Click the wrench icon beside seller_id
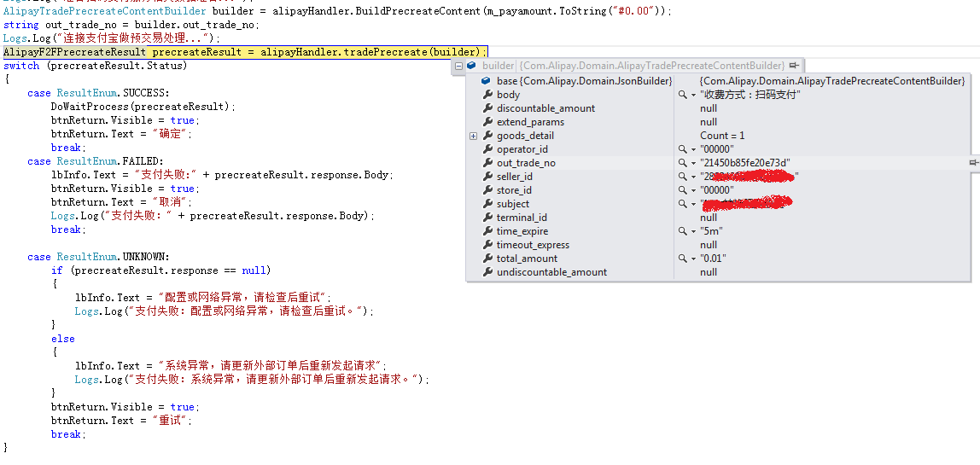This screenshot has height=465, width=980. [x=487, y=177]
